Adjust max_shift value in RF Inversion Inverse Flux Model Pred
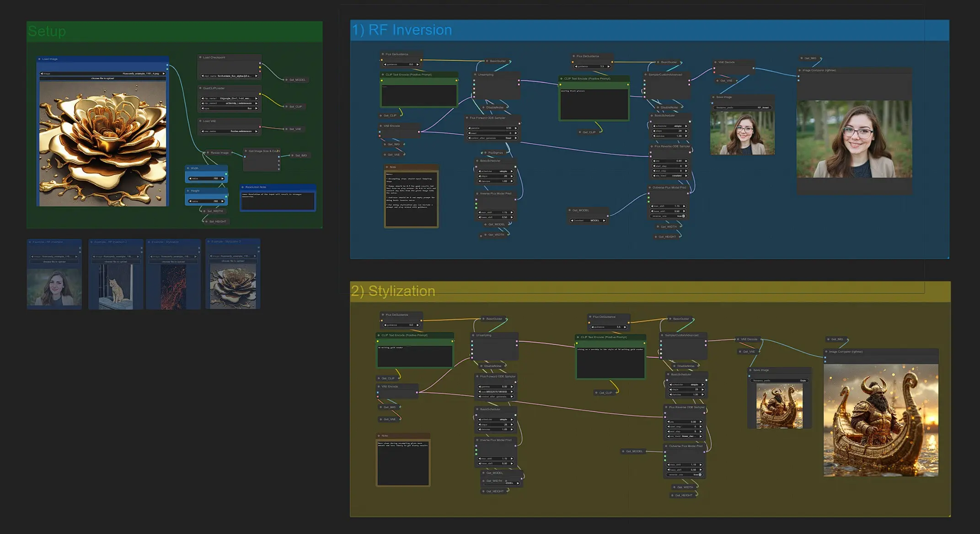This screenshot has height=534, width=980. pos(496,212)
